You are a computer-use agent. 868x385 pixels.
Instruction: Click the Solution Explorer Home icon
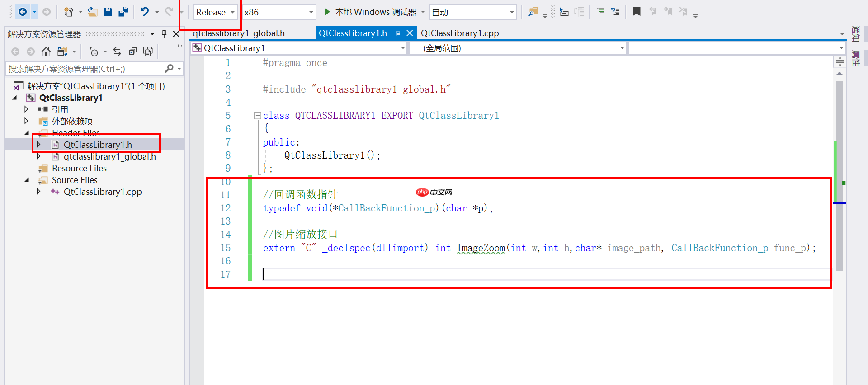click(46, 52)
